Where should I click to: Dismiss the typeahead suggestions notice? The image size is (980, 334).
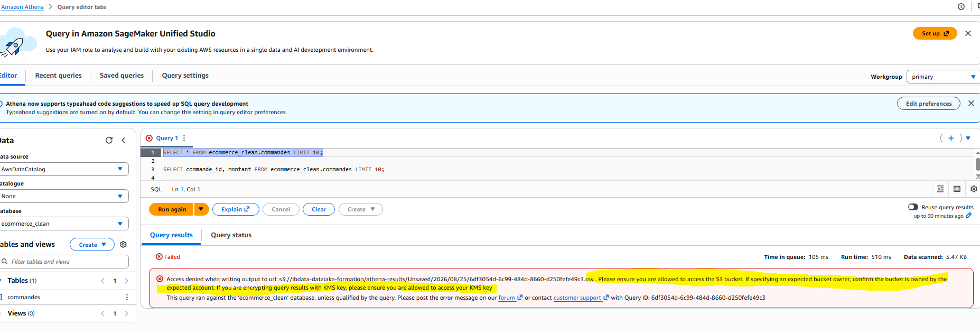[x=971, y=104]
